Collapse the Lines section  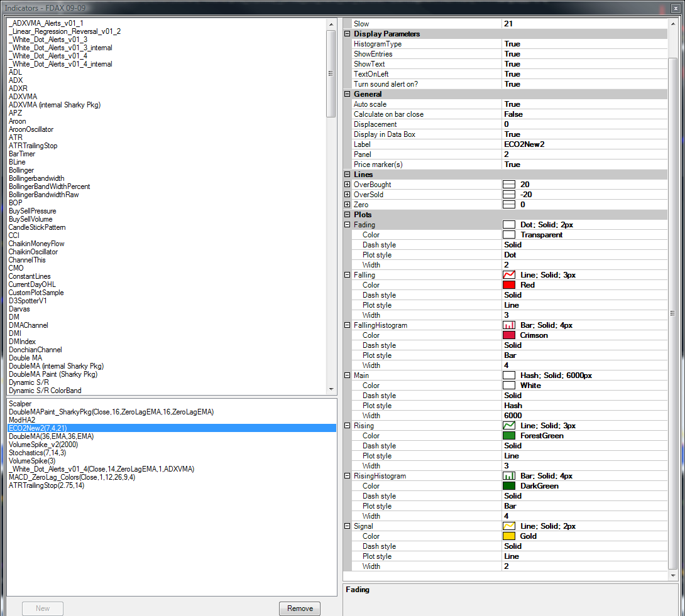coord(348,174)
